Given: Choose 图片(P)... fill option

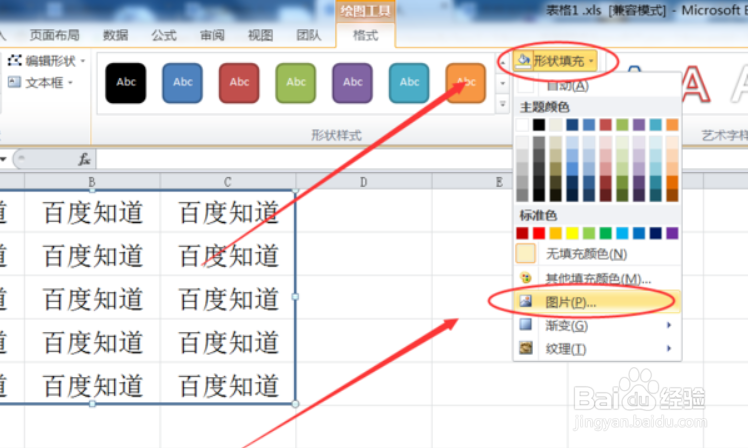Looking at the screenshot, I should coord(597,302).
